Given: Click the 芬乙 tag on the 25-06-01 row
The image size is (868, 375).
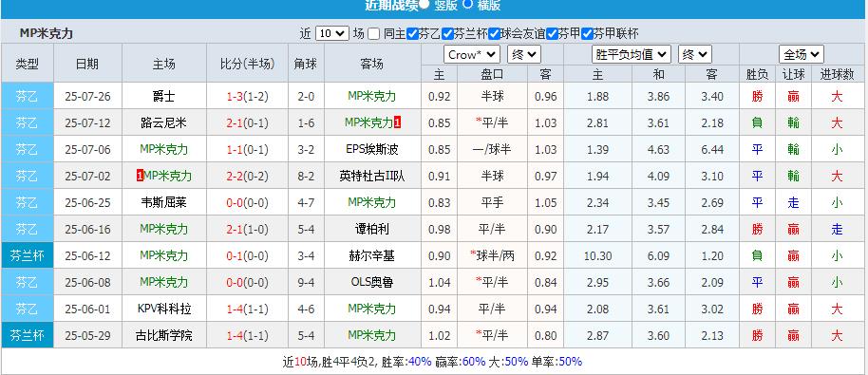Looking at the screenshot, I should click(x=28, y=309).
